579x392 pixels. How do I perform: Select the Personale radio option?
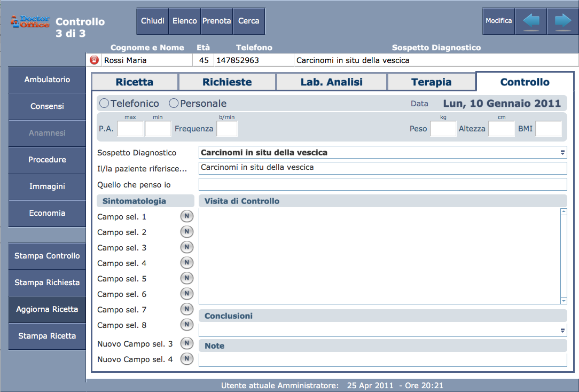coord(174,104)
